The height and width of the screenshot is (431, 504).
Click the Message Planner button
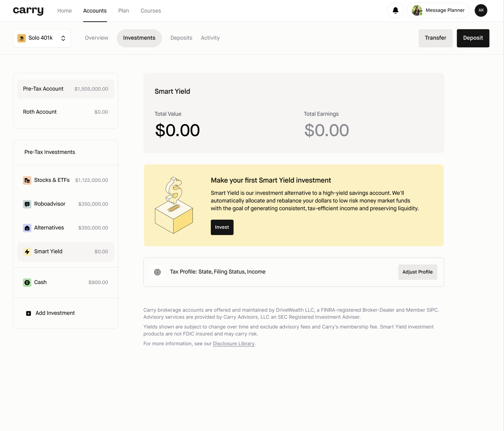pos(438,10)
